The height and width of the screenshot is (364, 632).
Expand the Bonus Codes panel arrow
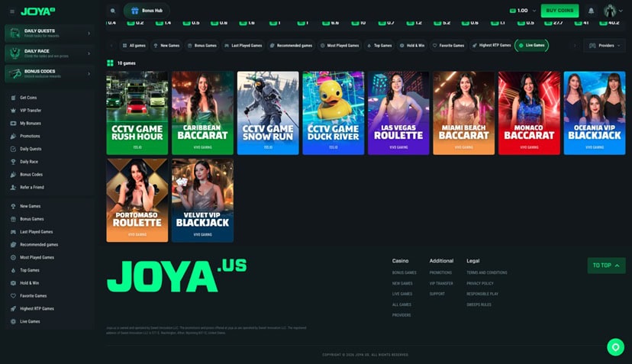(x=89, y=74)
